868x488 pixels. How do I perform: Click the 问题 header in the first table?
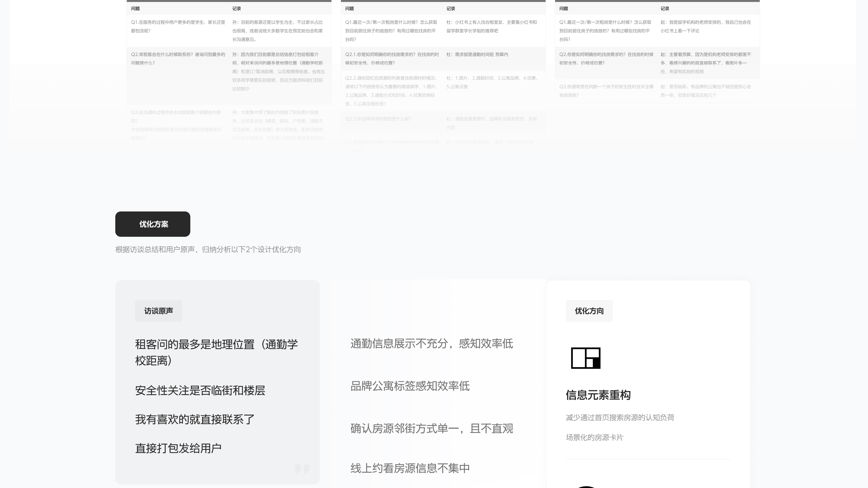pos(135,8)
